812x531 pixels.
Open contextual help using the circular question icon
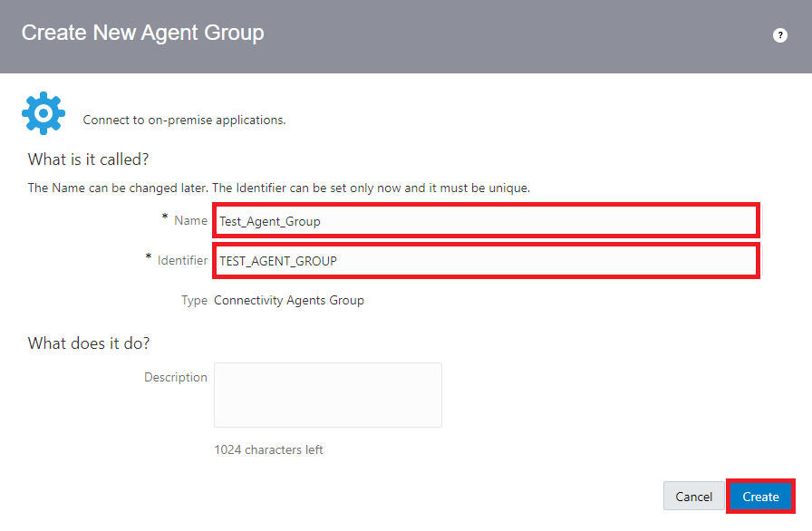(x=780, y=35)
